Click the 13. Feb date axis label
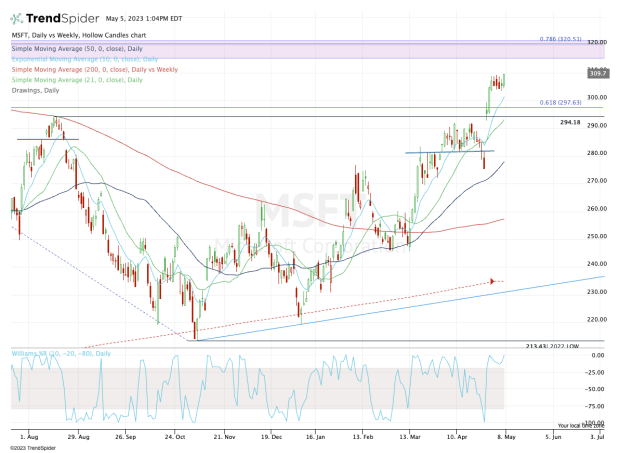 point(363,437)
